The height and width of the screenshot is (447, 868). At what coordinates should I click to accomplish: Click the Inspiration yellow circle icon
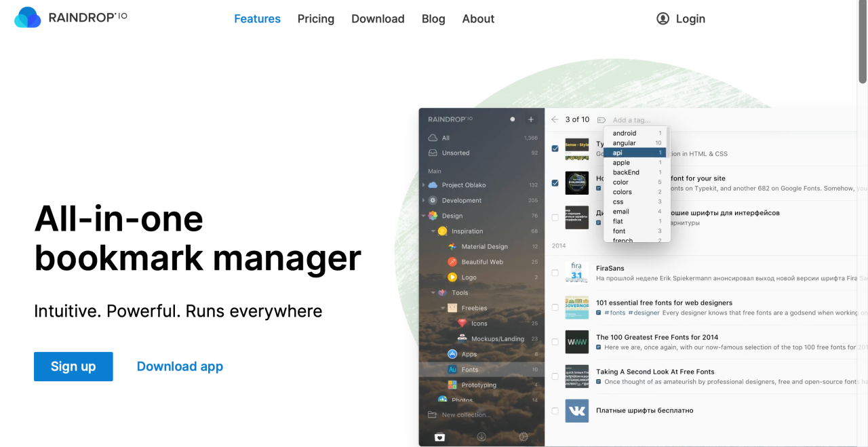pos(442,231)
